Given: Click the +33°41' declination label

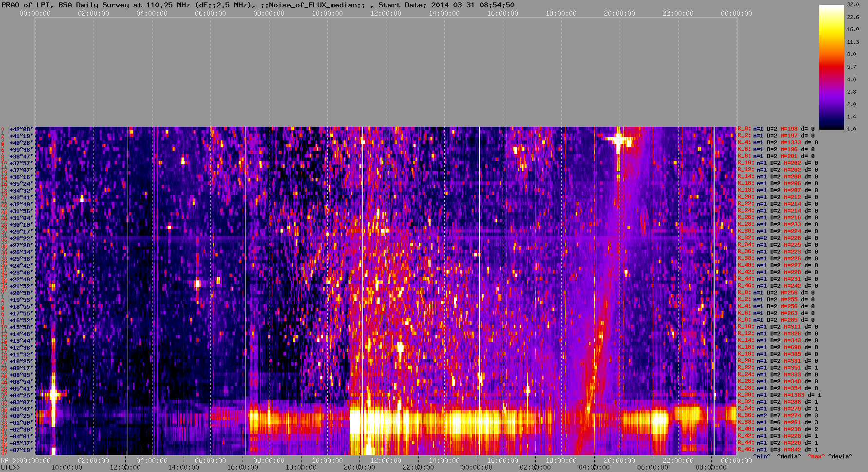Looking at the screenshot, I should coord(21,197).
